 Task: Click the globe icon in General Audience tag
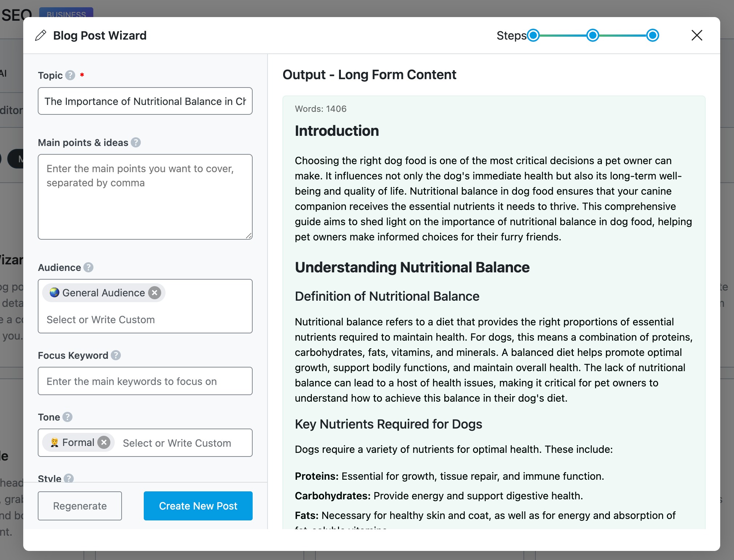[x=54, y=292]
